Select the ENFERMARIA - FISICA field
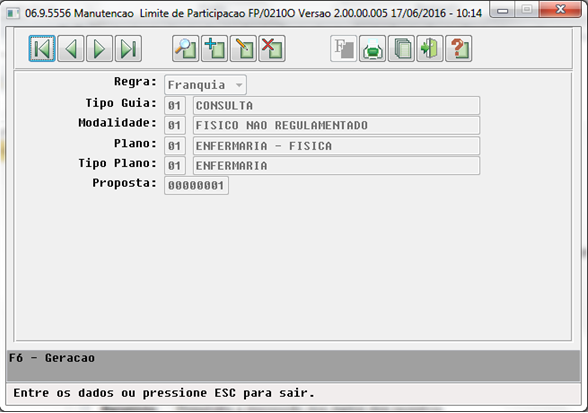The width and height of the screenshot is (588, 413). pos(336,146)
